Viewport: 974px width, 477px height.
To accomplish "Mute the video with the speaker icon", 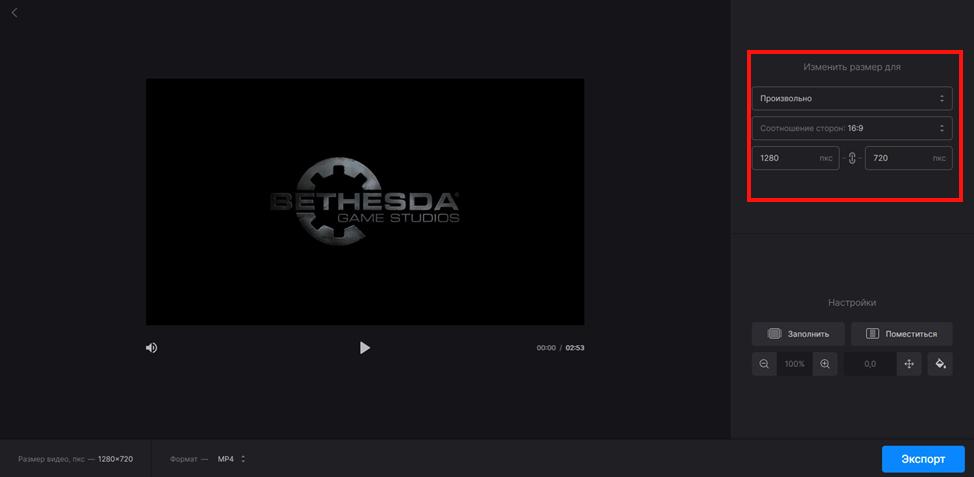I will pyautogui.click(x=152, y=348).
